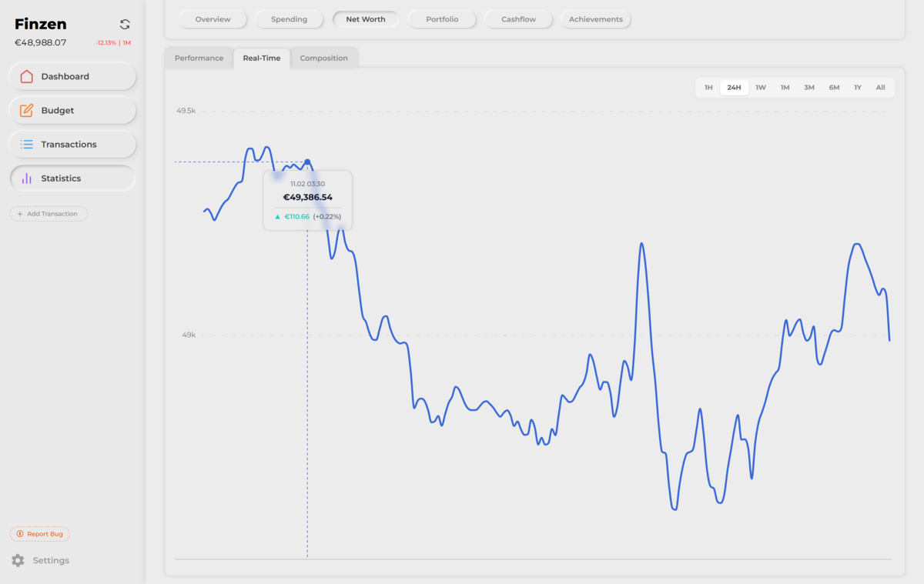Enable the 6M time range view
The height and width of the screenshot is (584, 924).
833,87
